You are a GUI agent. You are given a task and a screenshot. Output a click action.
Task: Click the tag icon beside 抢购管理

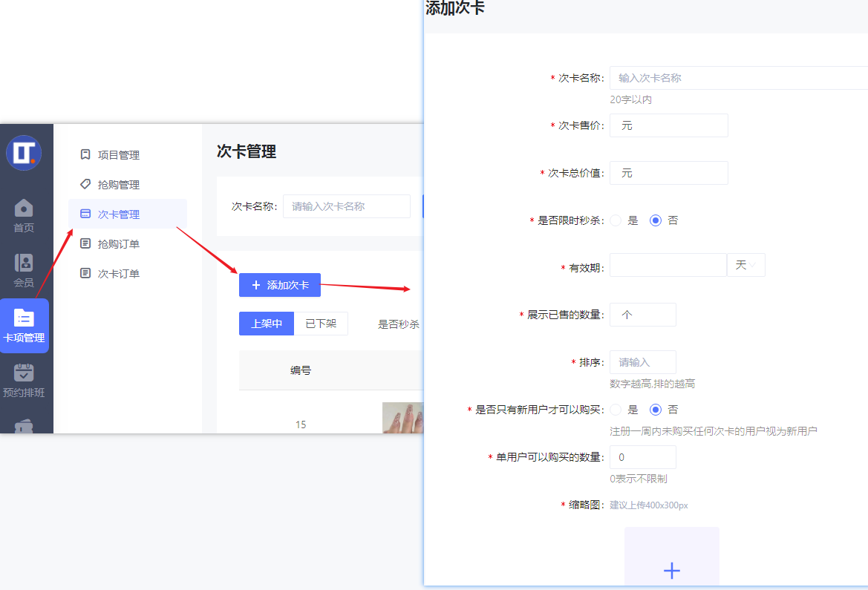(85, 184)
